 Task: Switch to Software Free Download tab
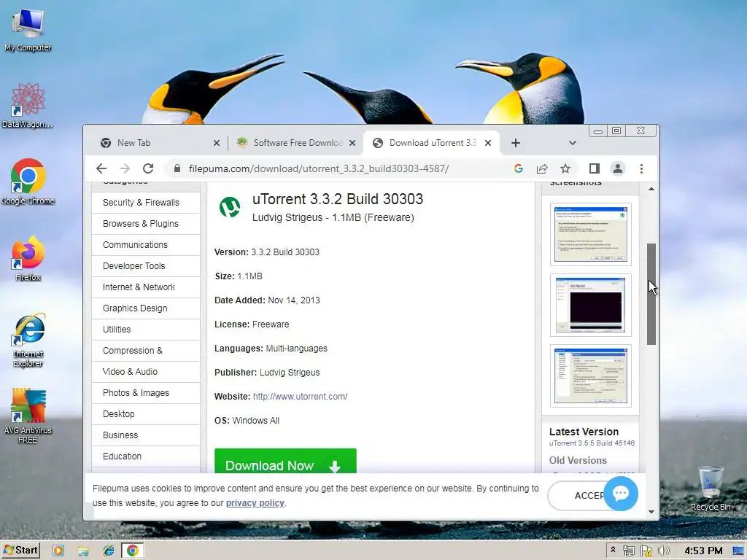point(295,143)
